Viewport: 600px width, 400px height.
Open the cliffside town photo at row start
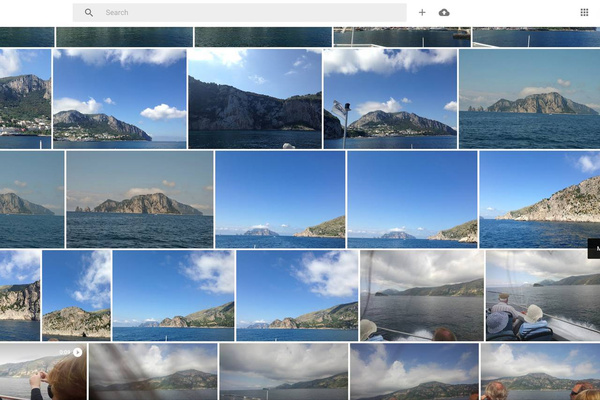pyautogui.click(x=25, y=99)
